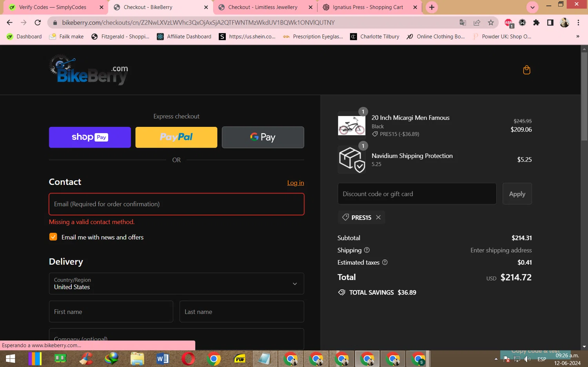
Task: Open the translate page icon
Action: [x=463, y=23]
